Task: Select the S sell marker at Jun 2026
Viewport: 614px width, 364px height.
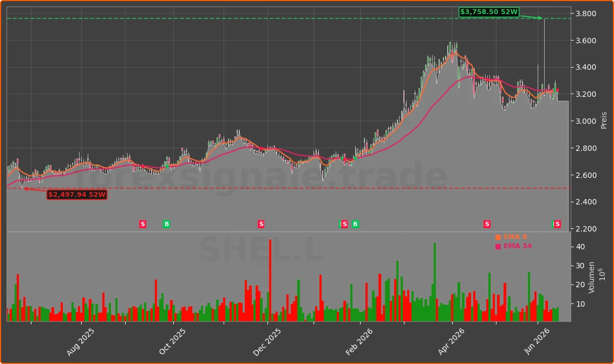Action: 557,224
